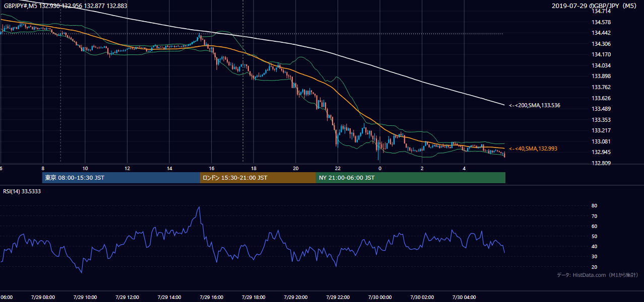
Task: Click hour label 18 under the price chart
Action: click(x=253, y=169)
